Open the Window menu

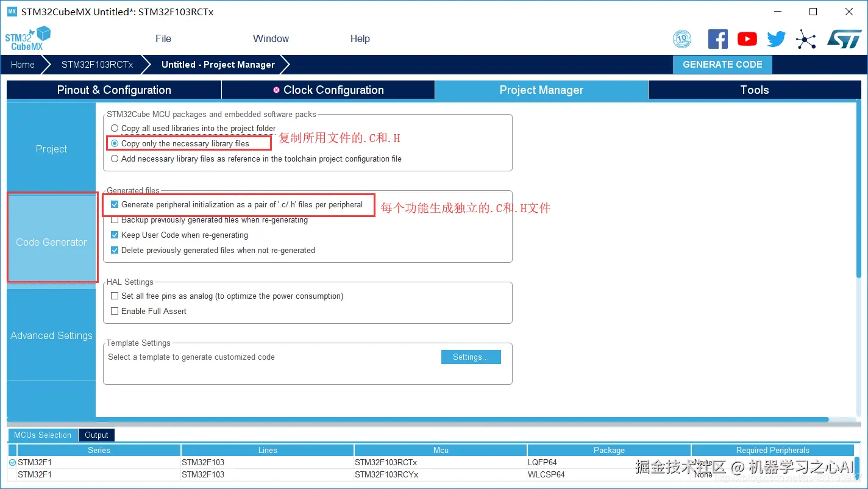pos(271,38)
